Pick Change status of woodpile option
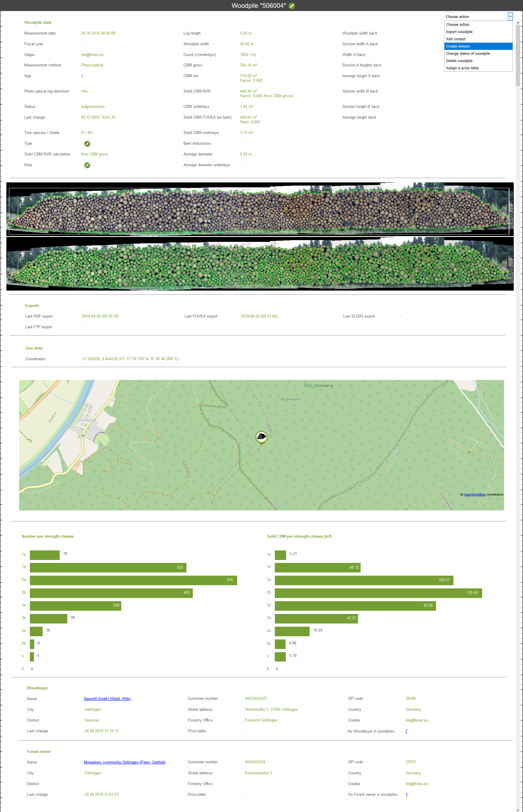Image resolution: width=523 pixels, height=812 pixels. pos(468,54)
